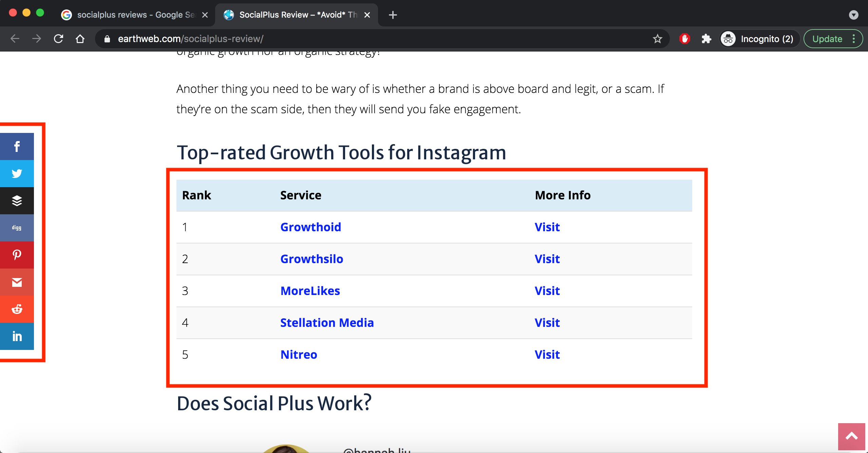868x453 pixels.
Task: Click the window's green fullscreen button
Action: [40, 13]
